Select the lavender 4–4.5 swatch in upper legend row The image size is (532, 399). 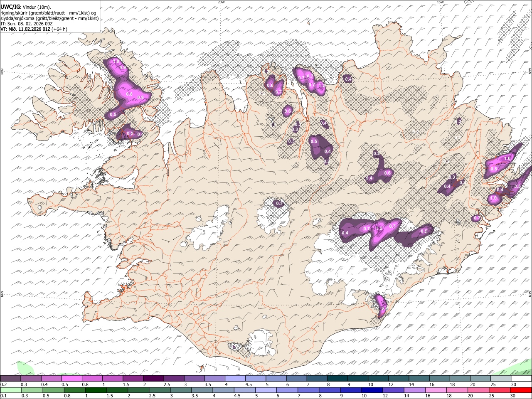tap(235, 378)
